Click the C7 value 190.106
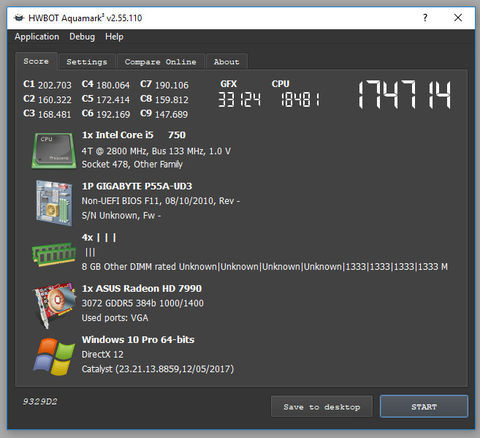 [x=172, y=85]
